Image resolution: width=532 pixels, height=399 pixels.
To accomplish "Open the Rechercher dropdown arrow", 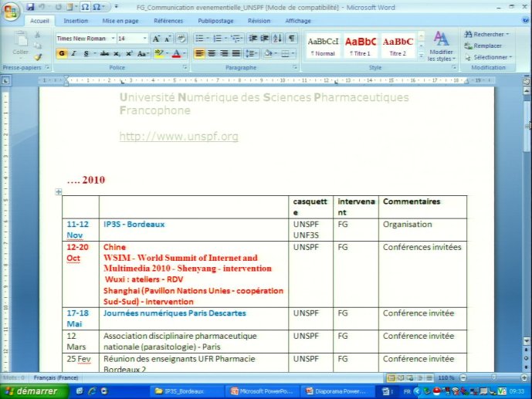I will (507, 34).
